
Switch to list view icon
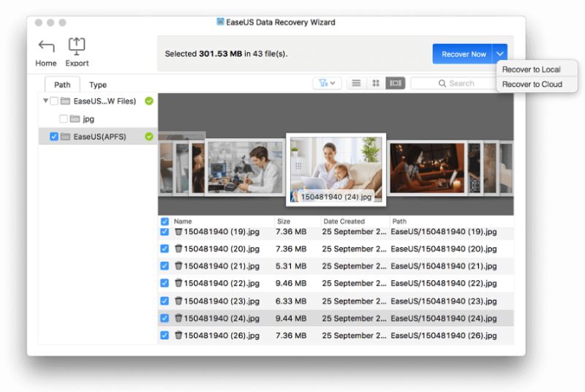(356, 83)
